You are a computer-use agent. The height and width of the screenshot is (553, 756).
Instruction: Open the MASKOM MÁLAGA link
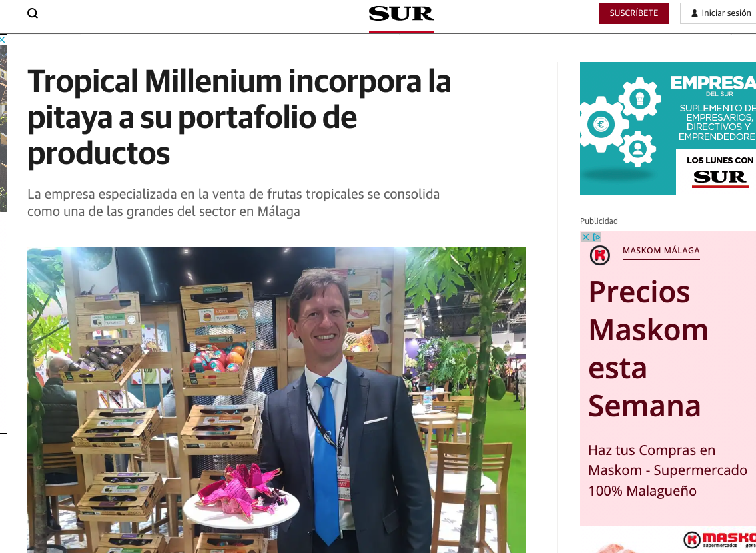[661, 251]
